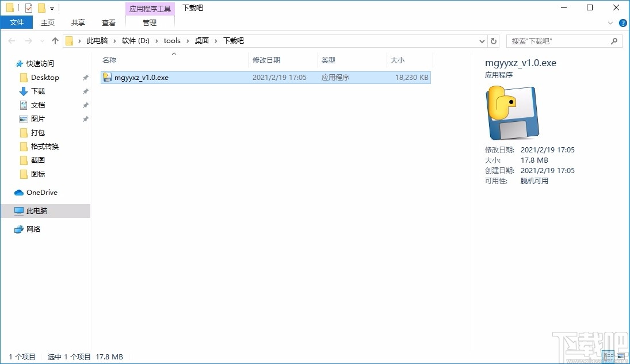
Task: Open file properties from Quick Access Toolbar
Action: pos(28,7)
